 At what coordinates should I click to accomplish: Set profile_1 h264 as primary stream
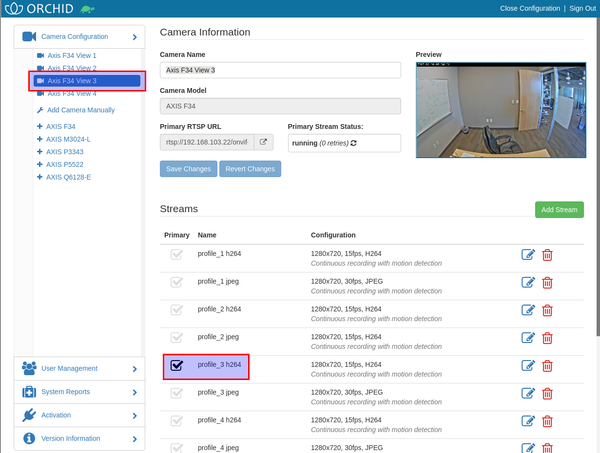(x=176, y=254)
